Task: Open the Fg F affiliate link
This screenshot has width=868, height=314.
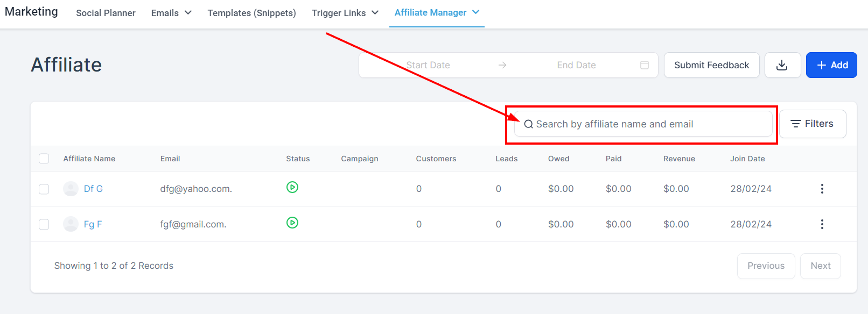Action: point(93,224)
